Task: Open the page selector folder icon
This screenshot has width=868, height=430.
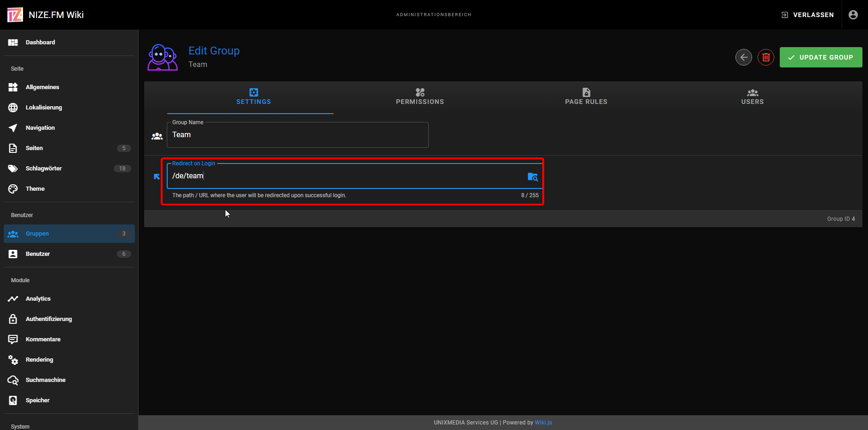Action: [x=532, y=176]
